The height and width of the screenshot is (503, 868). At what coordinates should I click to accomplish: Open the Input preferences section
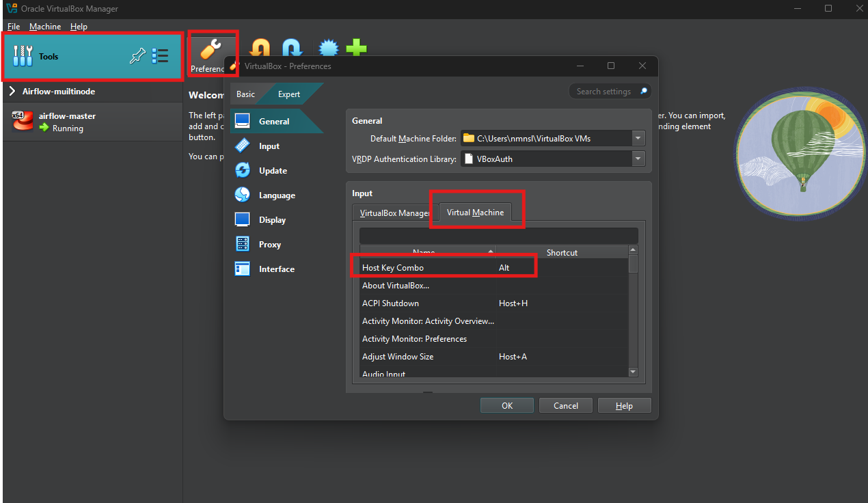pos(269,146)
